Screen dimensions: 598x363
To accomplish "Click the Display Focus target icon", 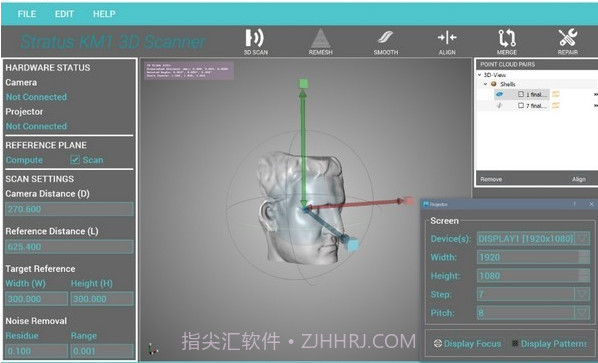I will 438,344.
